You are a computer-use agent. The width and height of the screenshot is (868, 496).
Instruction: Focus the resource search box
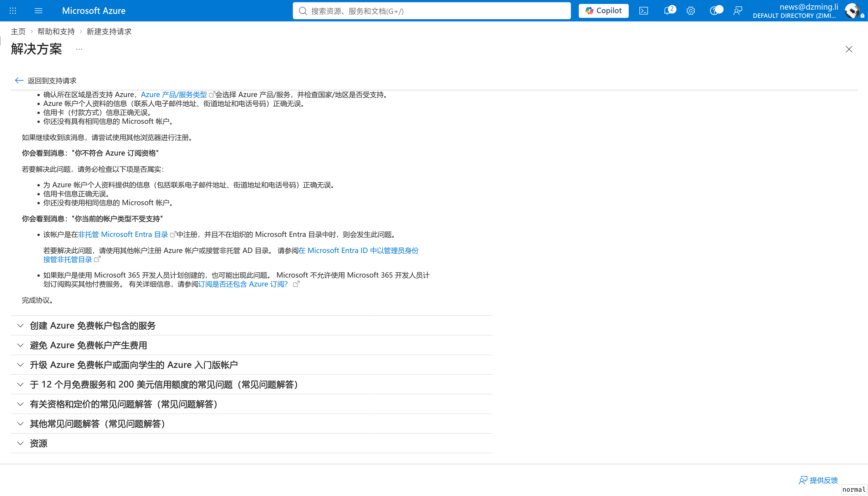[x=432, y=11]
